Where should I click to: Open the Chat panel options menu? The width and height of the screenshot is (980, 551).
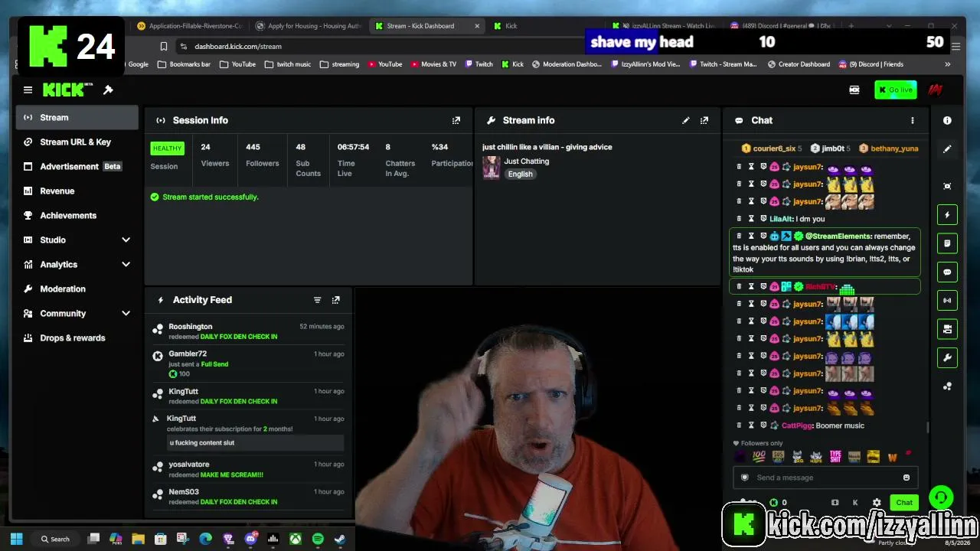coord(912,120)
